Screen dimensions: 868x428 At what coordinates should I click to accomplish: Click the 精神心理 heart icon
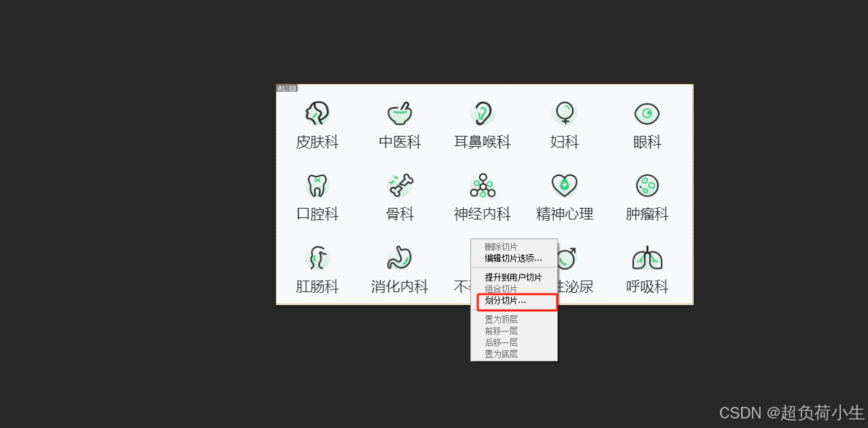565,185
